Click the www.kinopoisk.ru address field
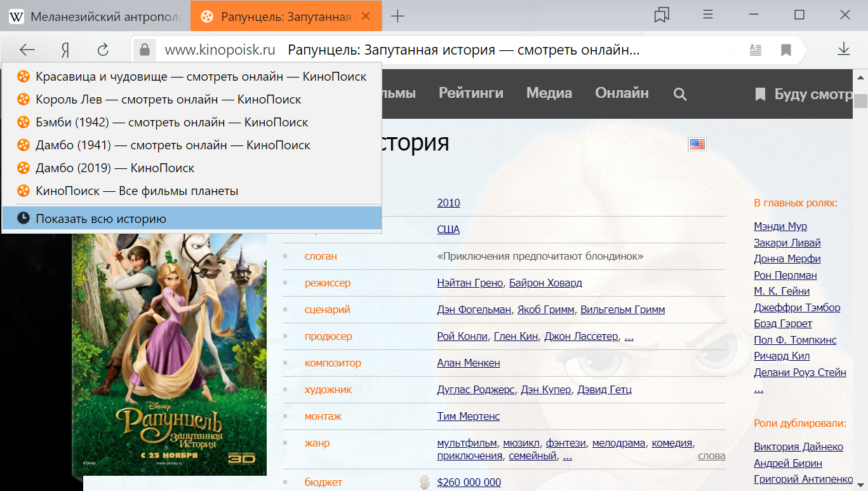 (220, 50)
